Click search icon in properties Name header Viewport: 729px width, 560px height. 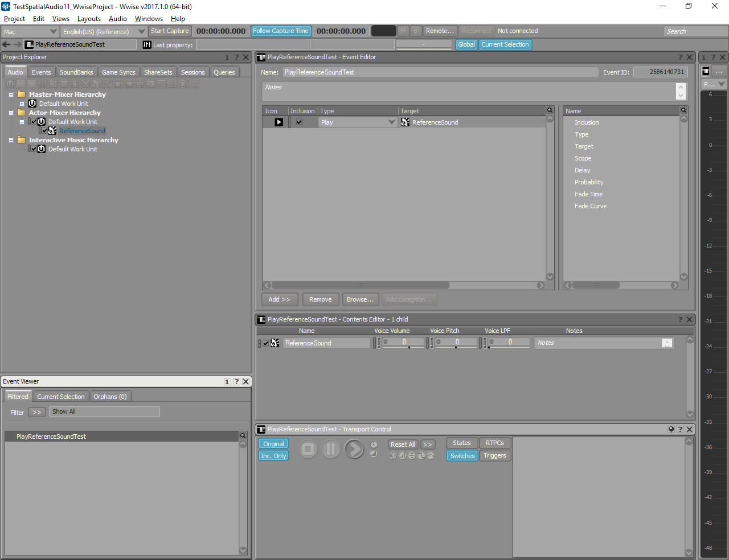point(683,110)
